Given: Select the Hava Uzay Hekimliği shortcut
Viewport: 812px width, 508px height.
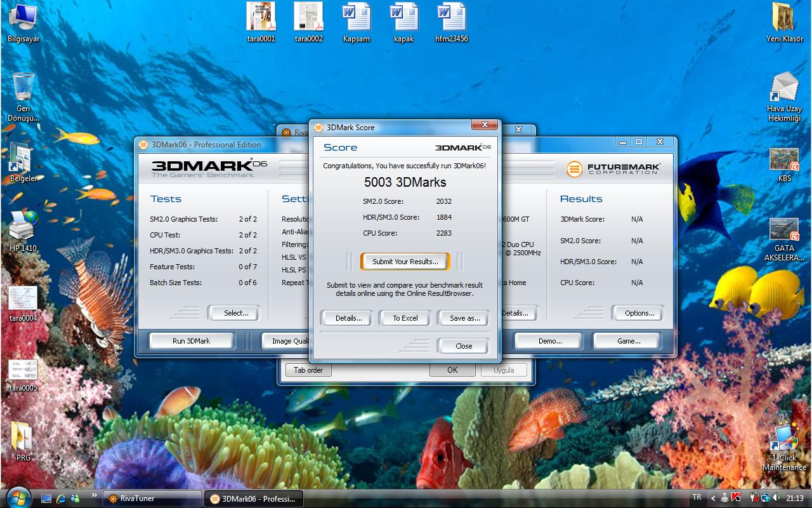Looking at the screenshot, I should click(x=785, y=97).
